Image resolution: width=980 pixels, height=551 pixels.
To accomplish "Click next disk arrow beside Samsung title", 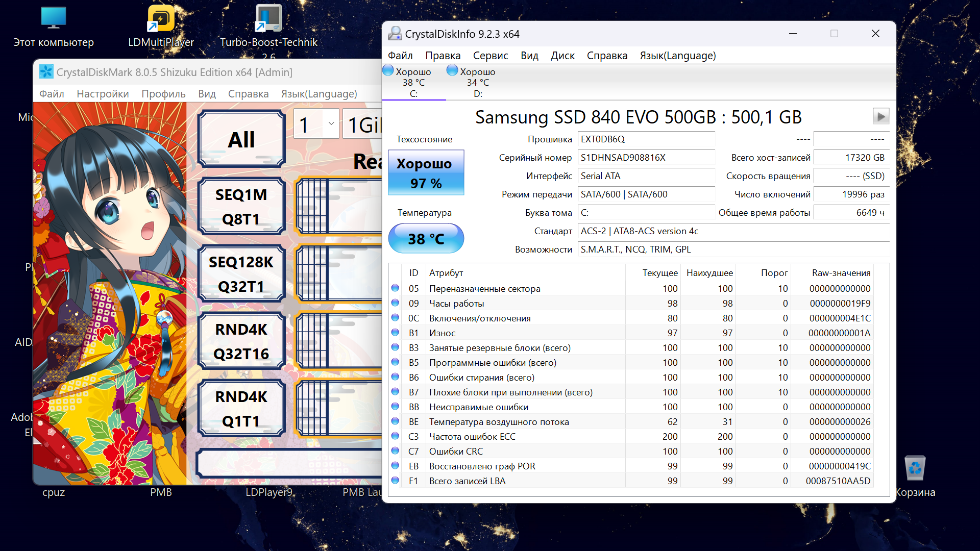I will click(880, 117).
